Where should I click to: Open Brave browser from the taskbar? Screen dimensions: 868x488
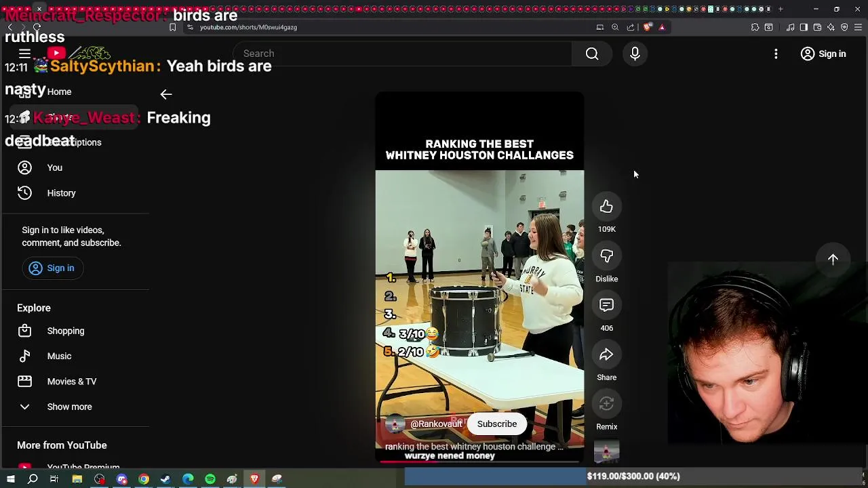254,479
